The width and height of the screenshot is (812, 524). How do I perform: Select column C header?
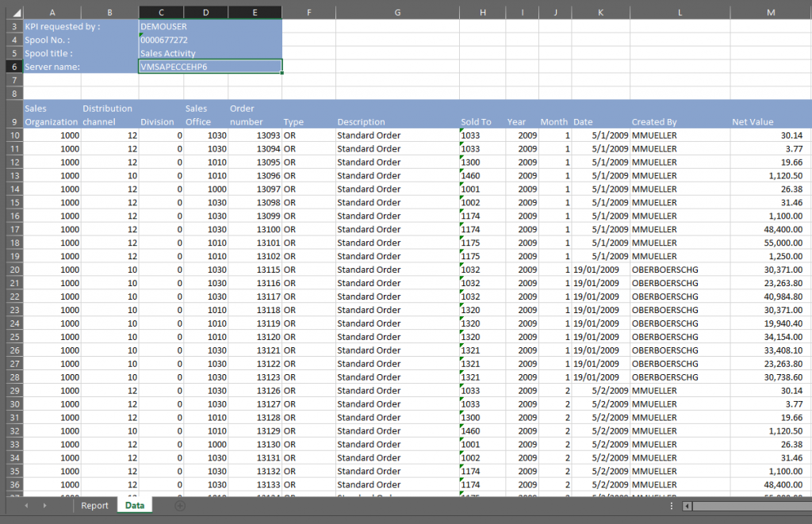point(161,13)
